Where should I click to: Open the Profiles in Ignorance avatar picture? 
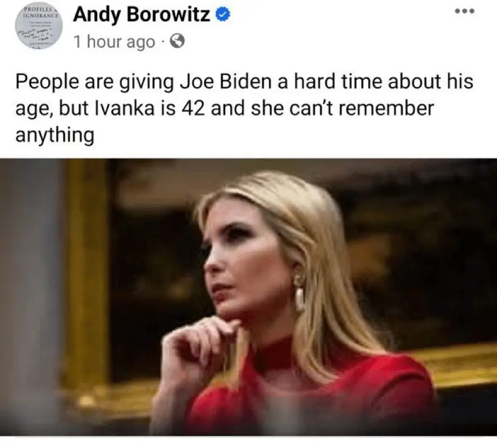[39, 26]
